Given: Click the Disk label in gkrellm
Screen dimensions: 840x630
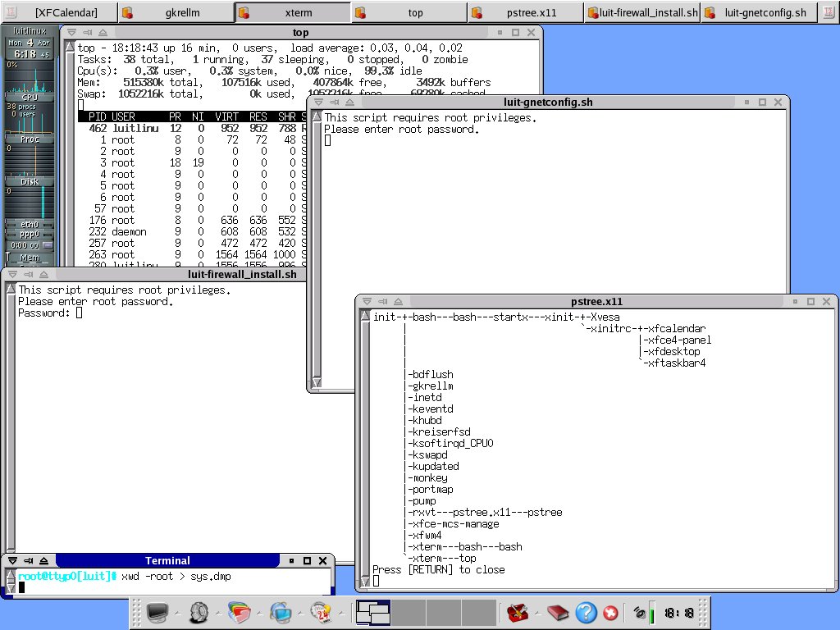Looking at the screenshot, I should (30, 181).
